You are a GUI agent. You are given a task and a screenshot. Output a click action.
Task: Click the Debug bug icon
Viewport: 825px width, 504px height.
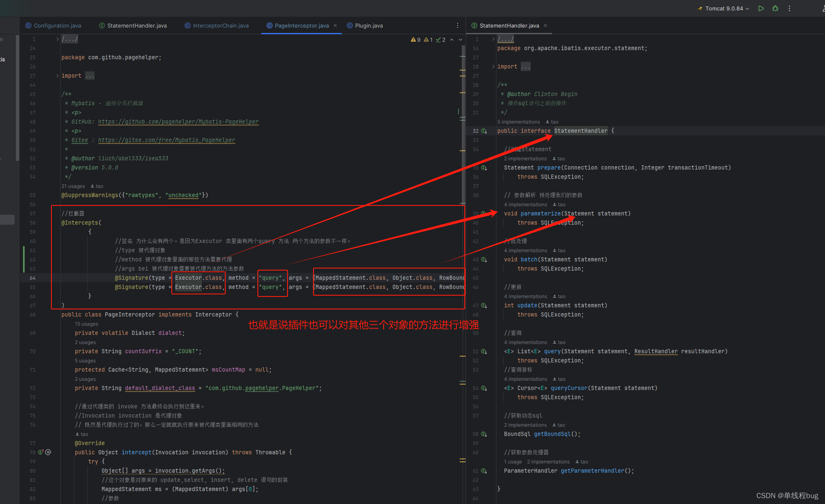coord(775,8)
